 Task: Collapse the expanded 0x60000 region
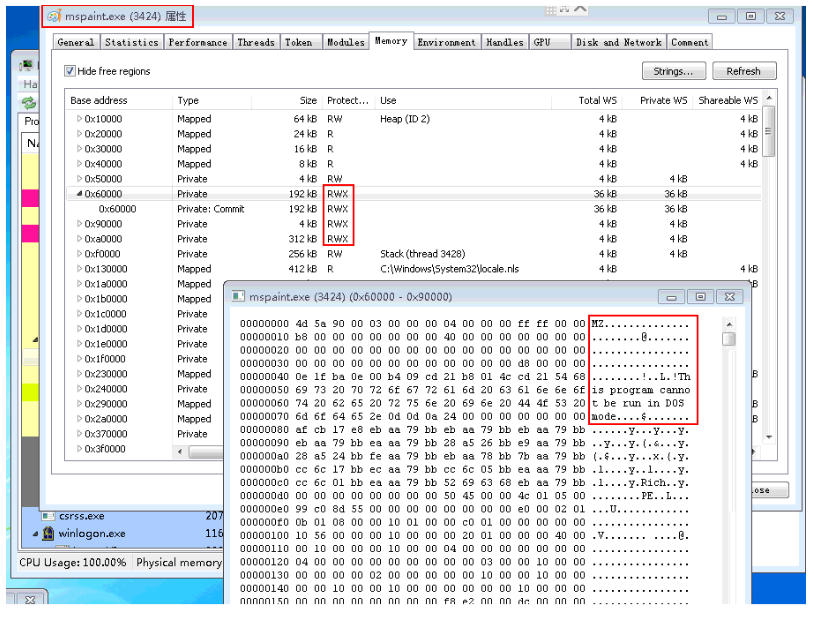[79, 194]
